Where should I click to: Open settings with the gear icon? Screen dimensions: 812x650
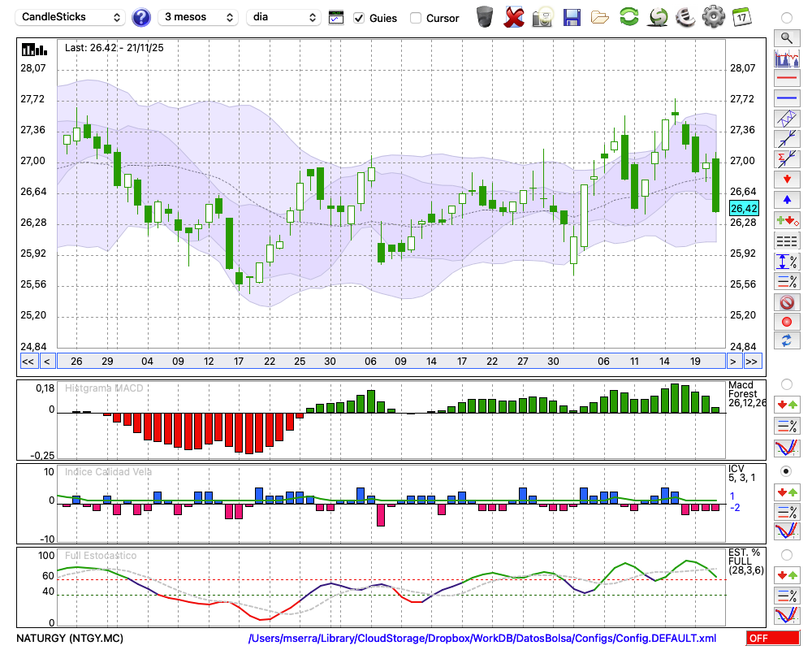point(713,16)
